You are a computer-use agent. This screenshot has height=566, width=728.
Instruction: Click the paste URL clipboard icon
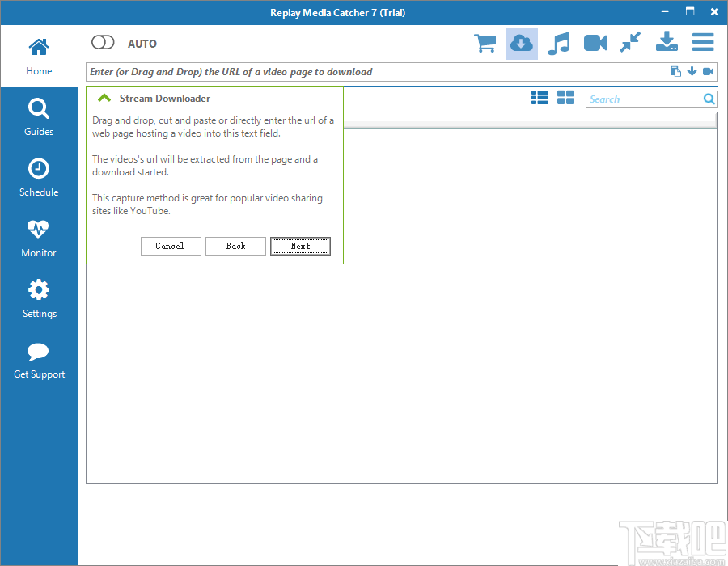tap(675, 71)
